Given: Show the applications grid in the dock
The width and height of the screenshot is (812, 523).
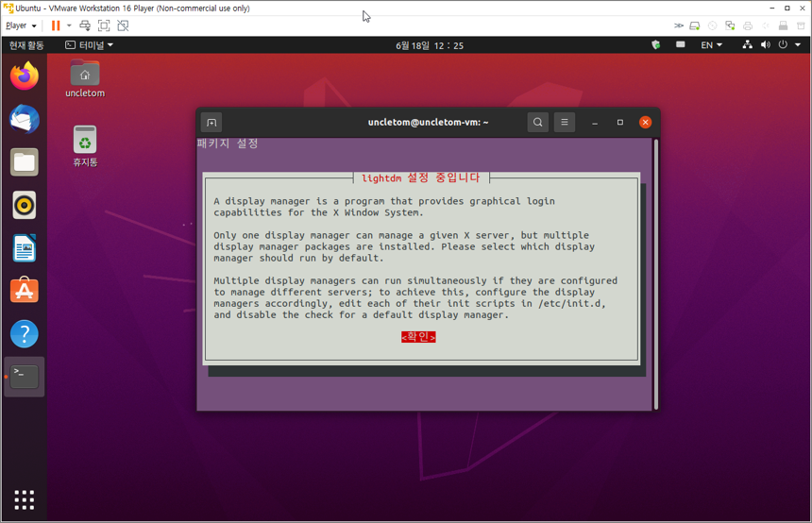Looking at the screenshot, I should coord(24,499).
